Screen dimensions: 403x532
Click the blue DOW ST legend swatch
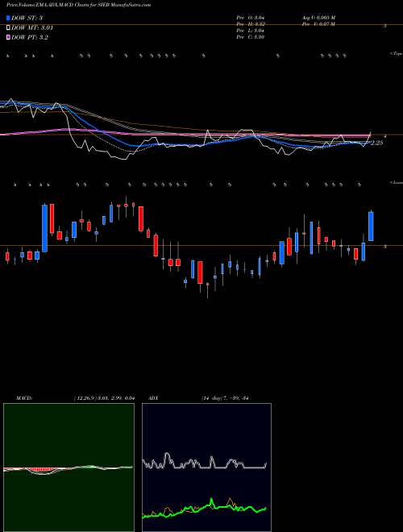click(x=9, y=18)
